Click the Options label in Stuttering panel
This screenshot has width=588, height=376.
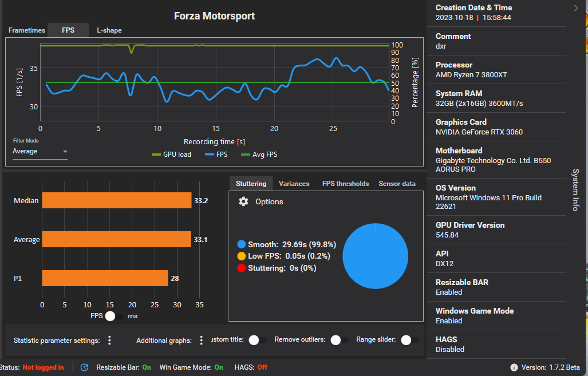pos(269,201)
